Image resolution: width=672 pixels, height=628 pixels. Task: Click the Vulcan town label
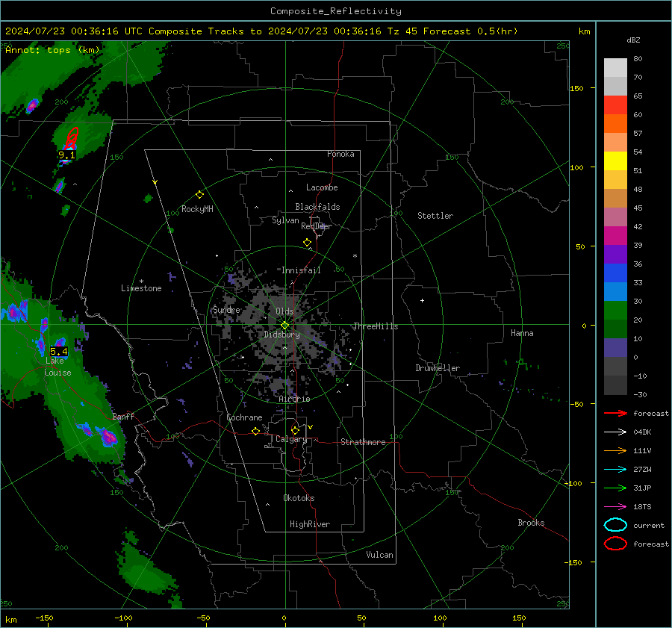point(379,555)
